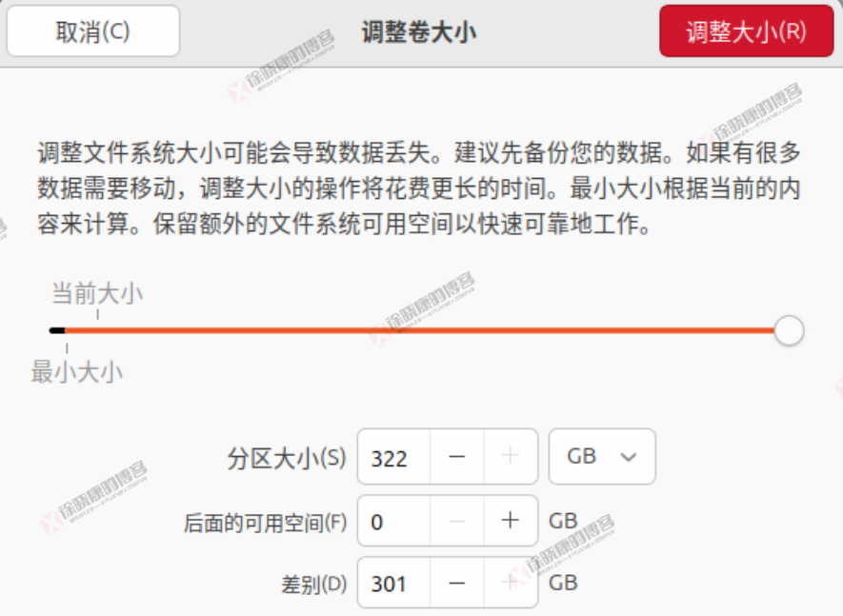The height and width of the screenshot is (616, 843).
Task: Decrease partition size with minus icon
Action: (x=456, y=456)
